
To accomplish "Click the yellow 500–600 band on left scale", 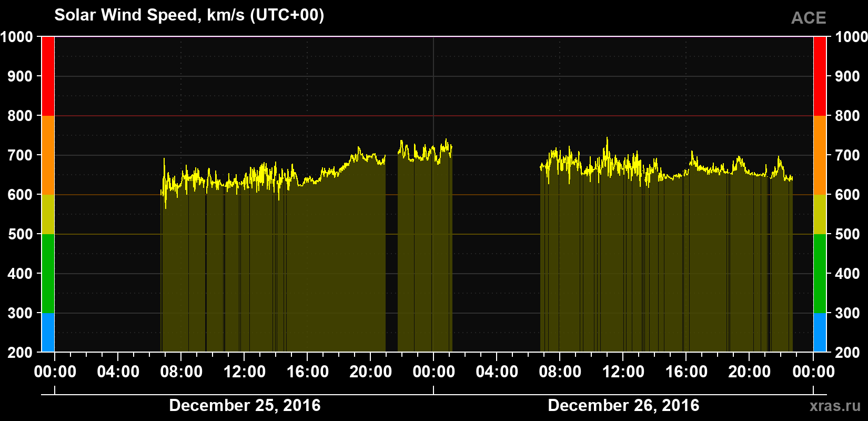I will click(x=48, y=214).
